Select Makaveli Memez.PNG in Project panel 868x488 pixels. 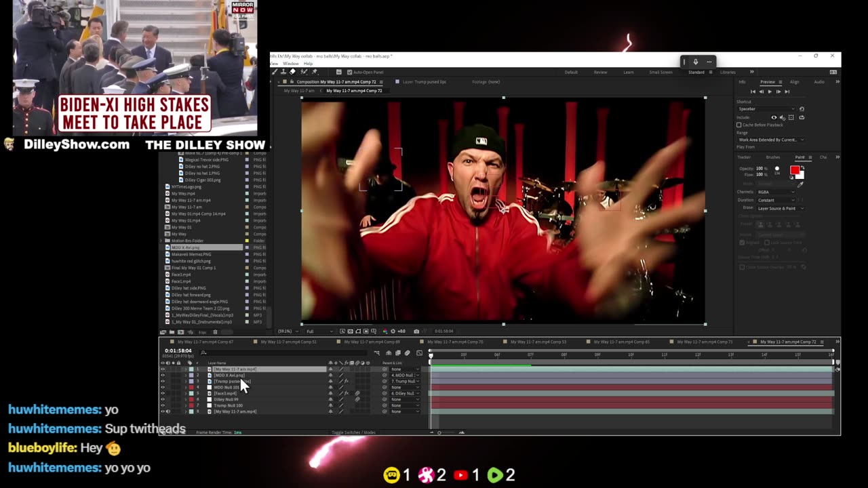coord(191,254)
